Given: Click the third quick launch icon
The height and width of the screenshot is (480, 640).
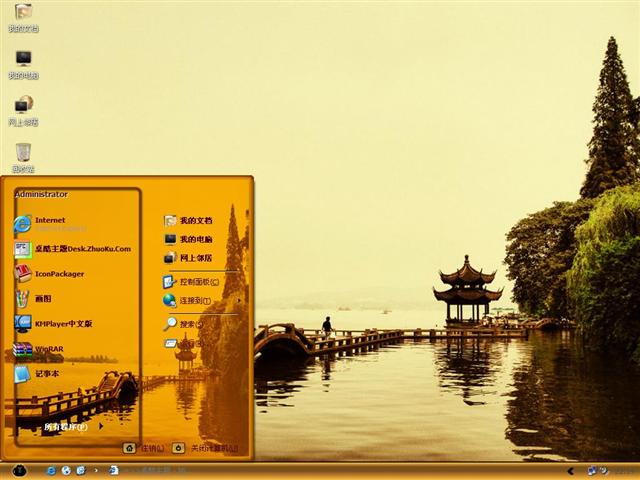Looking at the screenshot, I should (81, 471).
